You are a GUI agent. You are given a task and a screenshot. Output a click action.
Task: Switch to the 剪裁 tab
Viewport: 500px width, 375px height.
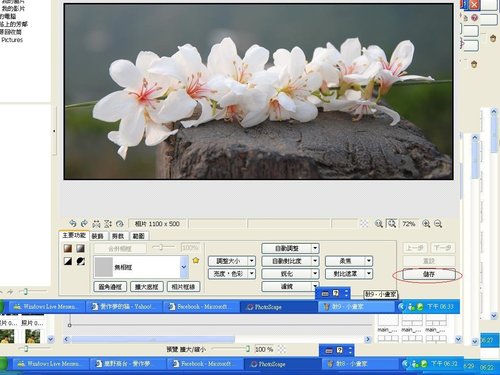[118, 236]
